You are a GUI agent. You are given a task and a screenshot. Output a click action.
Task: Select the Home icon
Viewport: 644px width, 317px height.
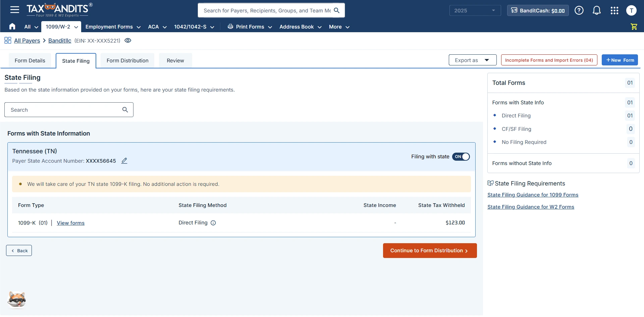click(x=12, y=27)
